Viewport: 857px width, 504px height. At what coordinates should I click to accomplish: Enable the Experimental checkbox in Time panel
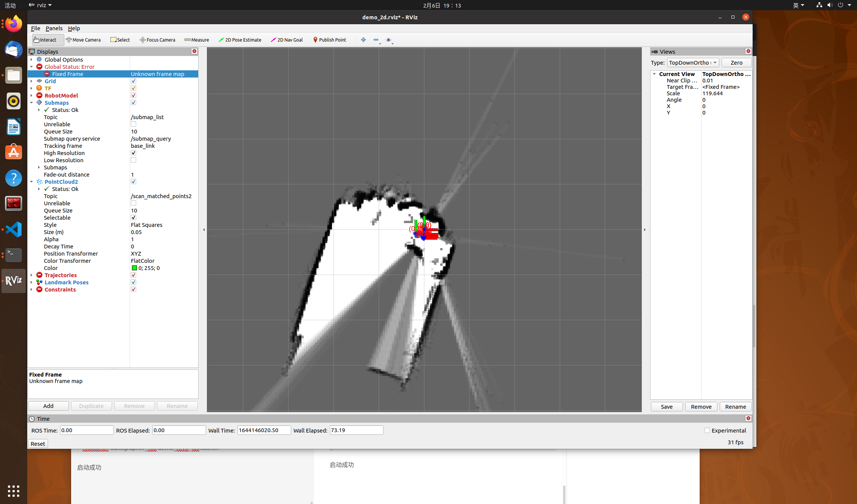pyautogui.click(x=707, y=430)
